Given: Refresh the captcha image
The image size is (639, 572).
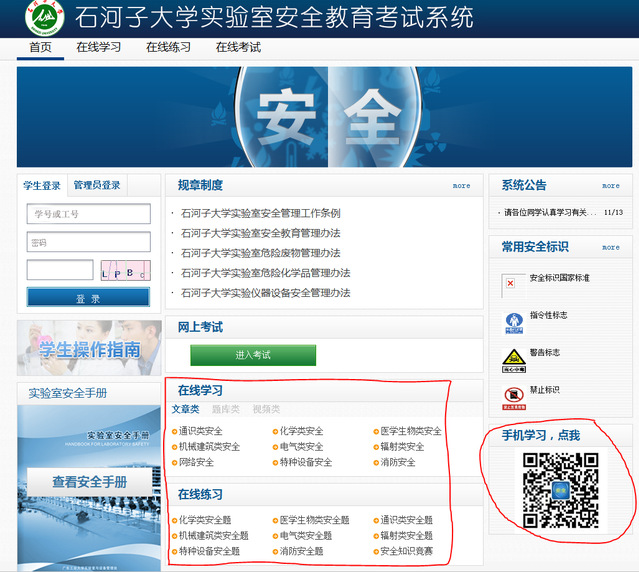Looking at the screenshot, I should pyautogui.click(x=126, y=271).
